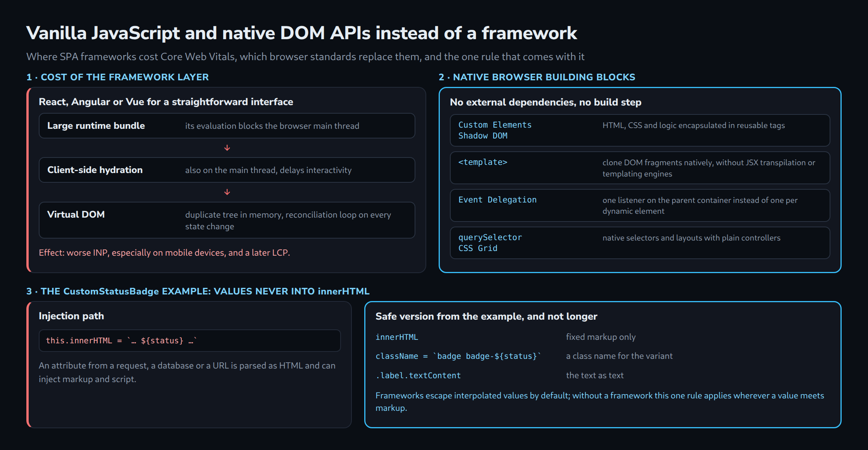Click 'An attribute from a request, a database' paragraph
The image size is (868, 450).
187,372
